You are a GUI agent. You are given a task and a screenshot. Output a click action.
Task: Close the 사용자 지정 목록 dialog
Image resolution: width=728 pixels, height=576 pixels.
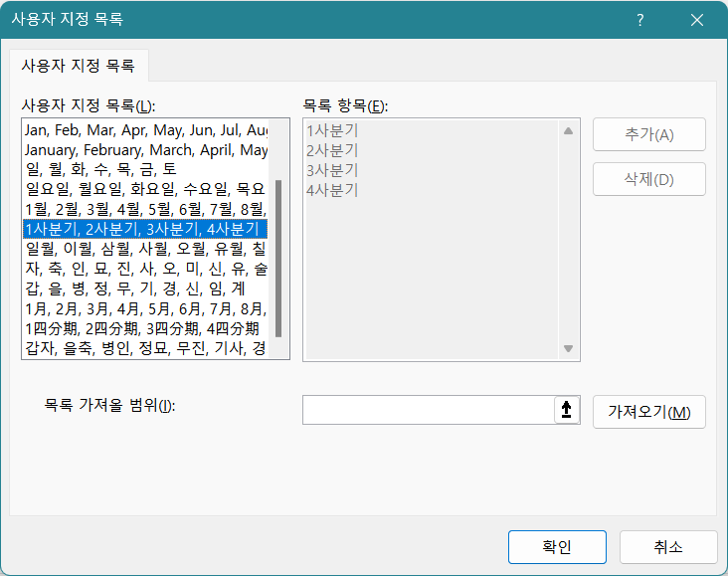point(697,20)
